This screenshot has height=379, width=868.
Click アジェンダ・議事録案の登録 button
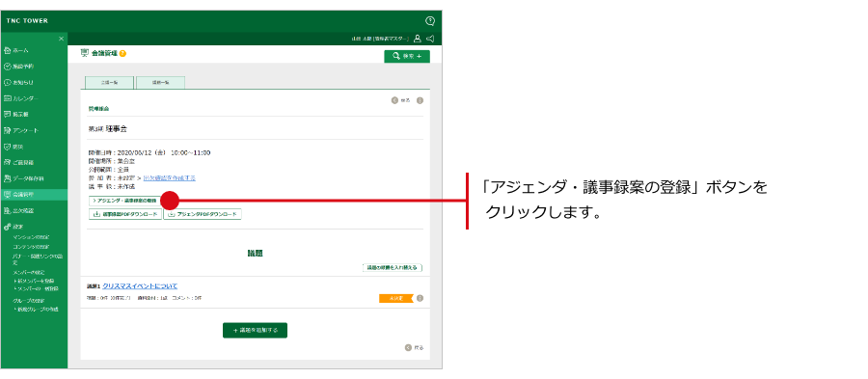[x=124, y=201]
